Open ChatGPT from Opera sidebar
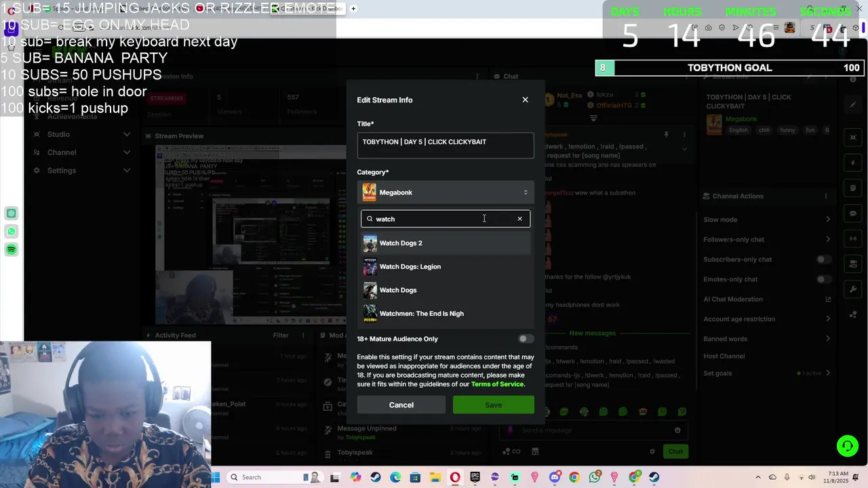 [x=12, y=213]
